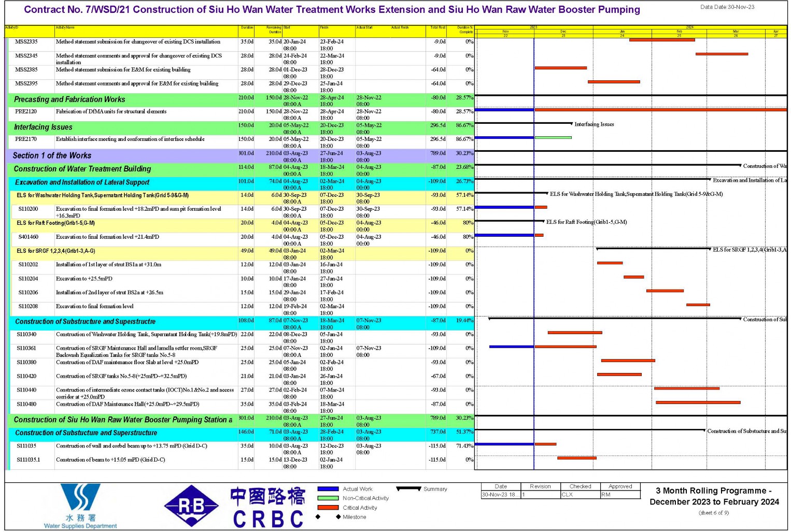Click the 'Checked' header in revision box
The image size is (791, 532).
pos(580,486)
